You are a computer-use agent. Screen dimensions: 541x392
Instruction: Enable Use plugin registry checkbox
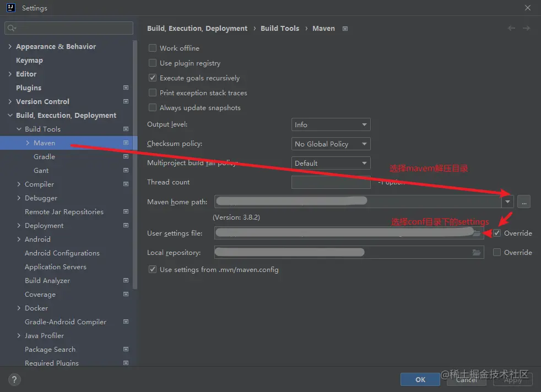(x=153, y=63)
